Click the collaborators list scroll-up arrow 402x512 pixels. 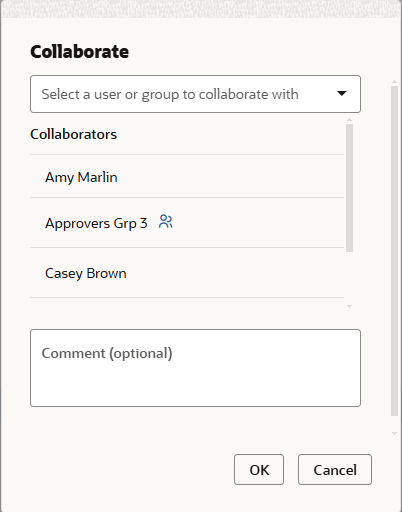(x=349, y=119)
